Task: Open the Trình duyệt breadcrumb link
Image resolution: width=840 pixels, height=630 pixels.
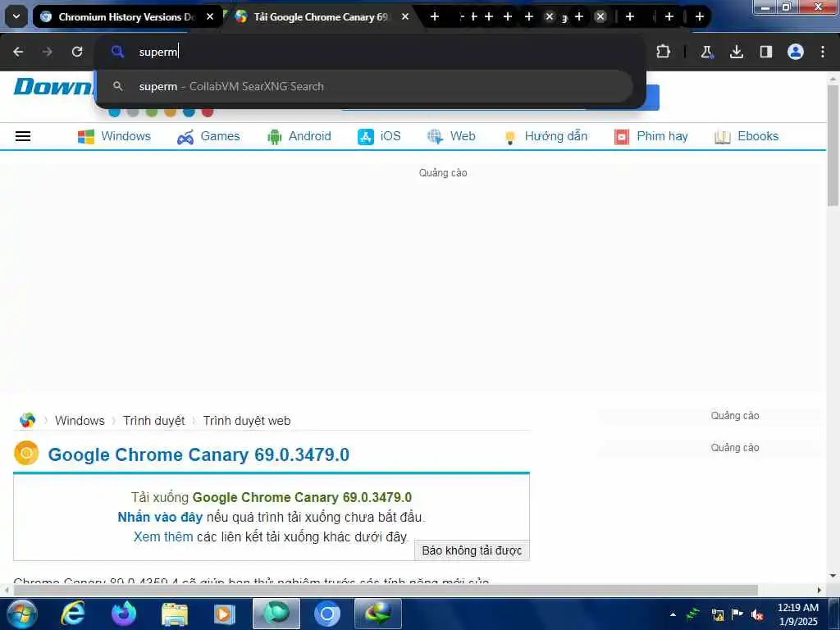Action: tap(153, 421)
